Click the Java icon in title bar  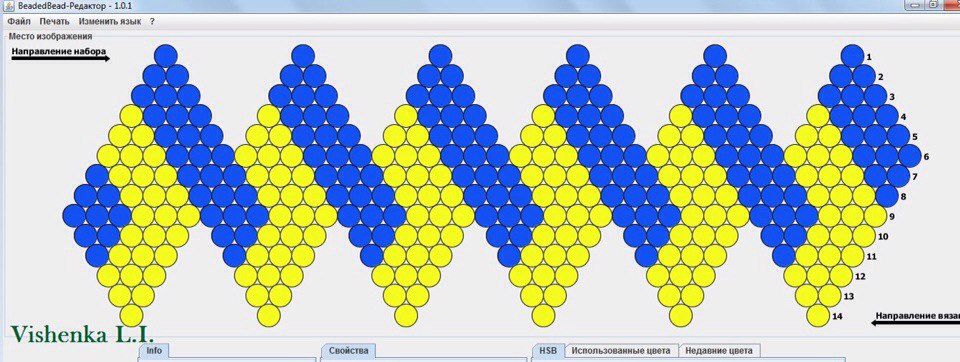[x=8, y=5]
